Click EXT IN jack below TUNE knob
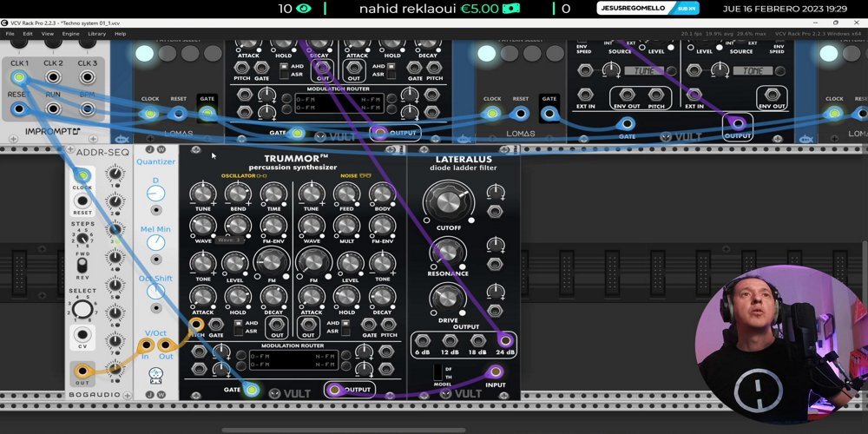This screenshot has height=434, width=868. pyautogui.click(x=584, y=95)
